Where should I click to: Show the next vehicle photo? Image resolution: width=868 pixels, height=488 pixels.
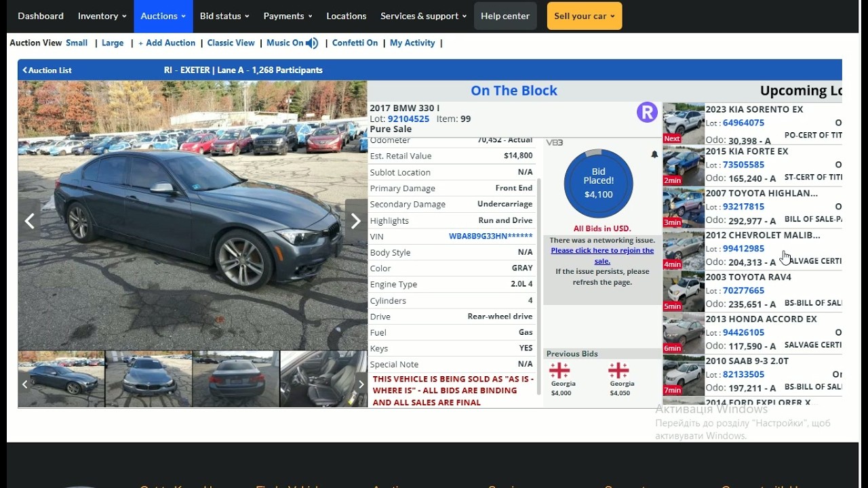[x=355, y=220]
